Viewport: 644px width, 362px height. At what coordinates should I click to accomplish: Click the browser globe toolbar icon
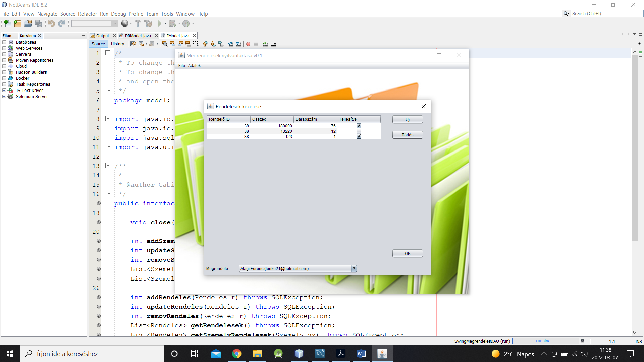point(125,23)
